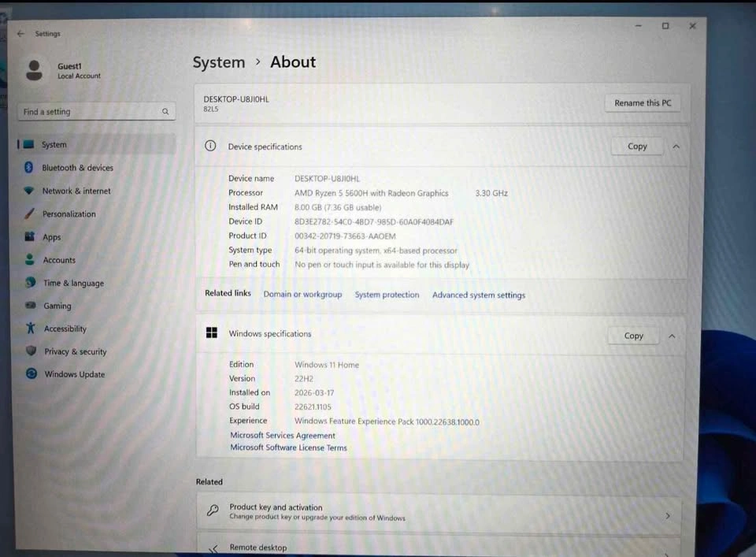Click the Pen and touch value text
Image resolution: width=756 pixels, height=557 pixels.
[x=381, y=265]
